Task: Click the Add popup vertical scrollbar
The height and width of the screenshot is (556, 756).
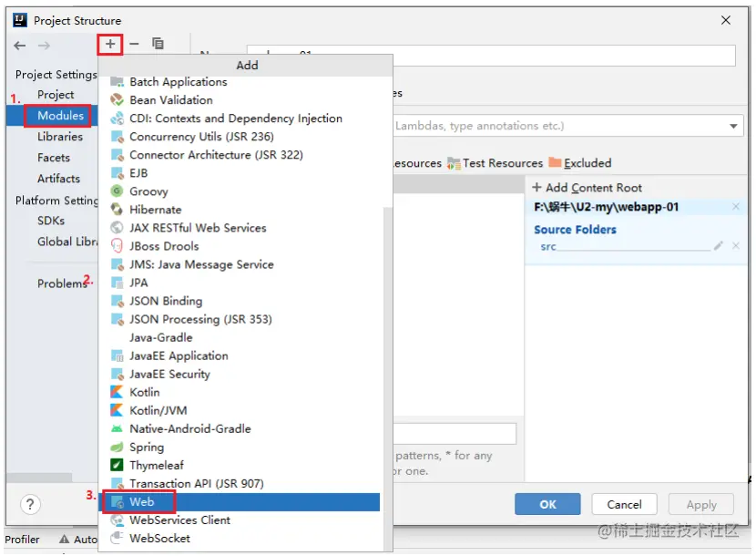Action: (x=387, y=379)
